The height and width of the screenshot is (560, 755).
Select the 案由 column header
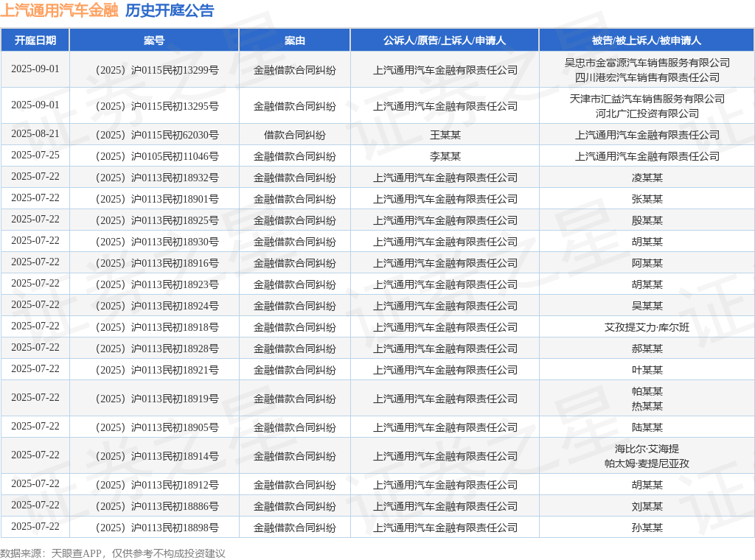point(295,41)
